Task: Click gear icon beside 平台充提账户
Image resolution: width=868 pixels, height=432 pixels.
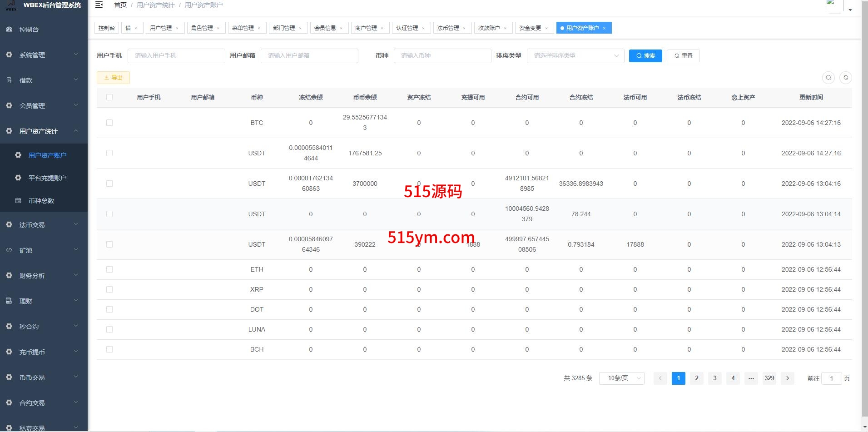Action: pyautogui.click(x=18, y=178)
